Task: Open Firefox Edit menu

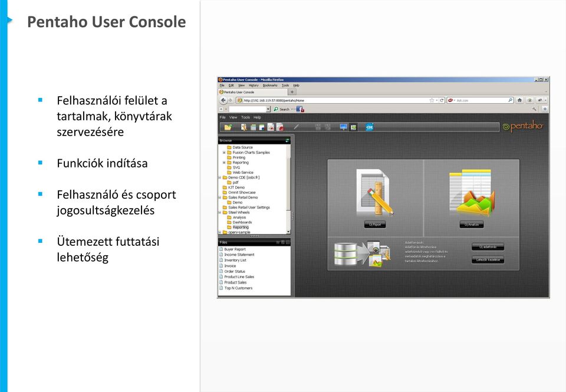Action: click(x=231, y=85)
